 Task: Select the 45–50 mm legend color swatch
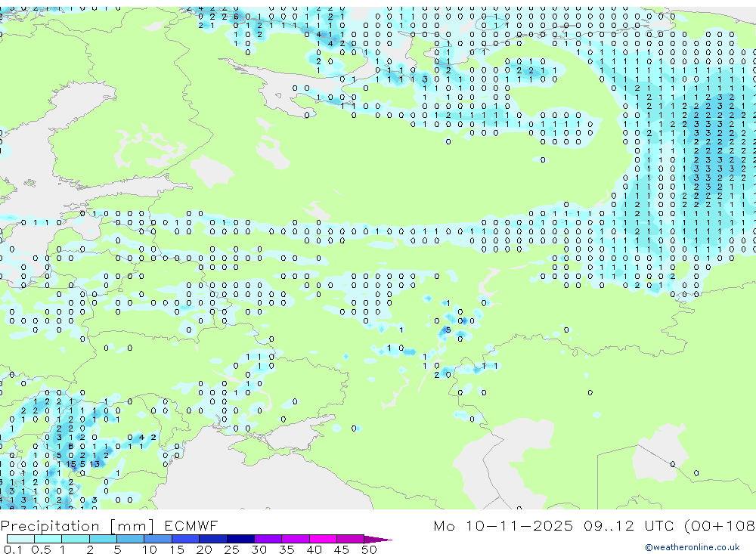[351, 539]
